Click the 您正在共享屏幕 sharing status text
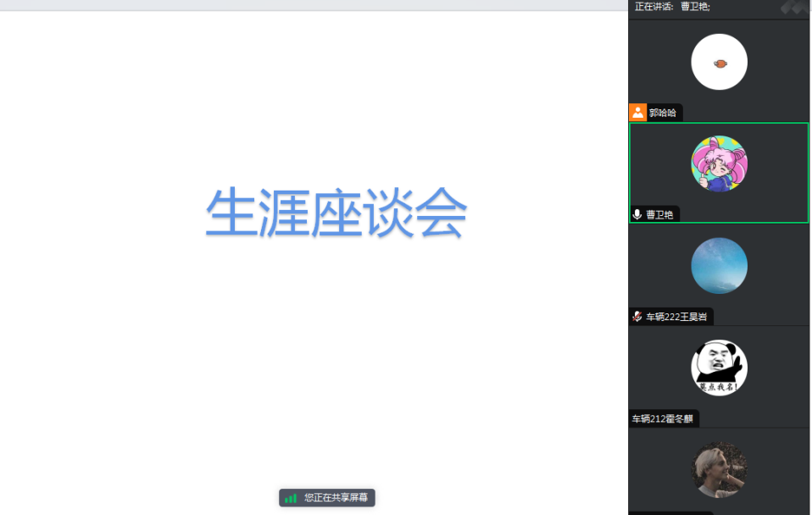812x515 pixels. click(336, 498)
